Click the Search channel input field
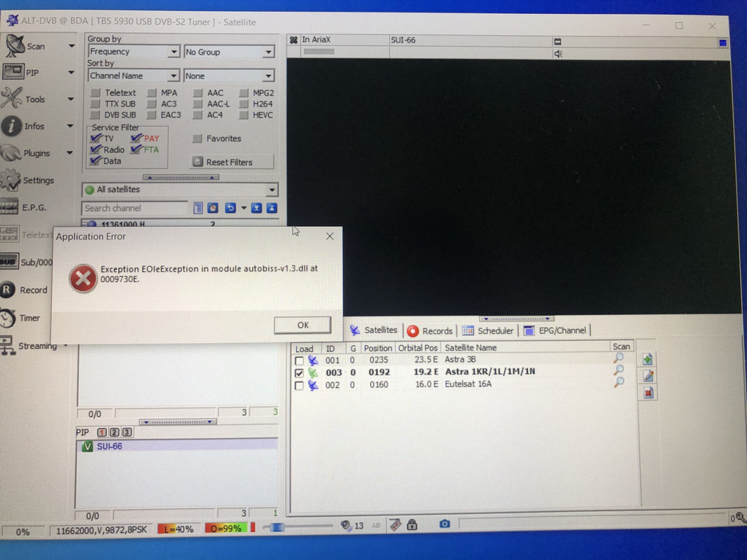Viewport: 747px width, 560px height. [x=135, y=208]
